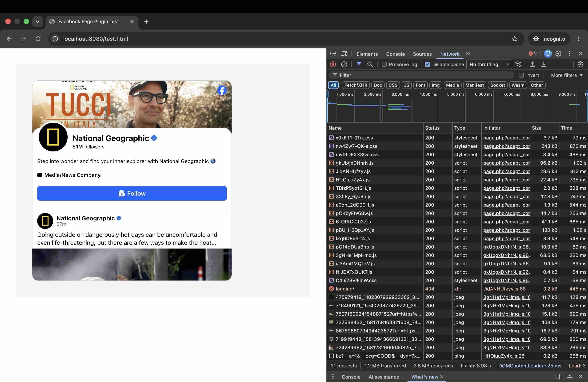Open Network panel settings gear
The image size is (588, 382).
pos(580,64)
